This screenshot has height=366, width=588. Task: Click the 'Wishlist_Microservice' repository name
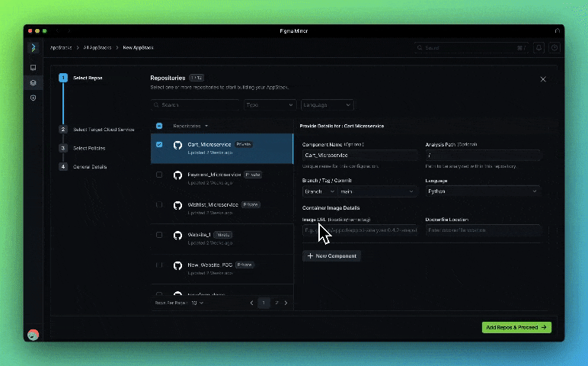[213, 204]
